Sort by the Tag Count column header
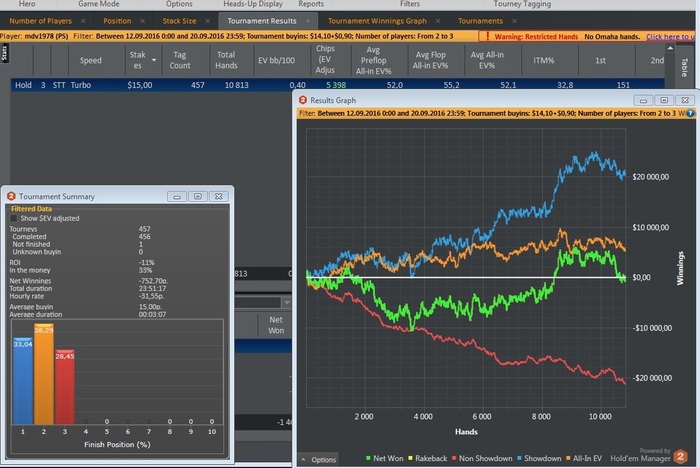The image size is (700, 468). (x=179, y=60)
